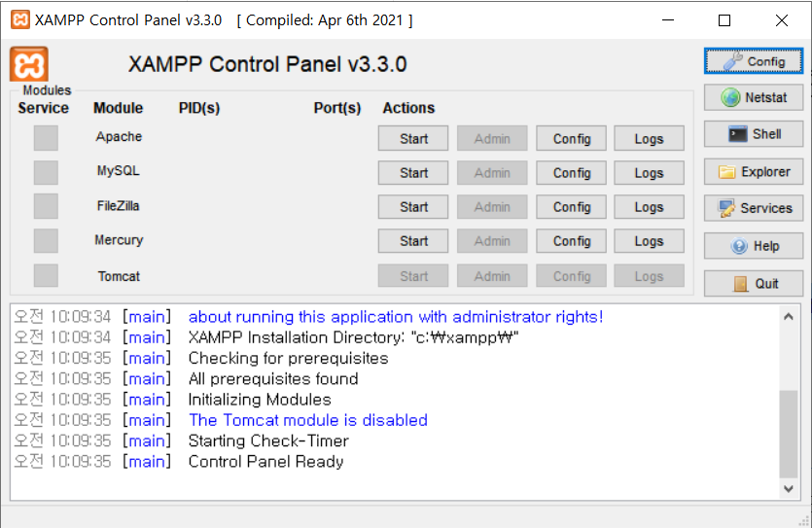The height and width of the screenshot is (528, 812).
Task: Click the 'Control Panel Ready' log line
Action: click(265, 461)
